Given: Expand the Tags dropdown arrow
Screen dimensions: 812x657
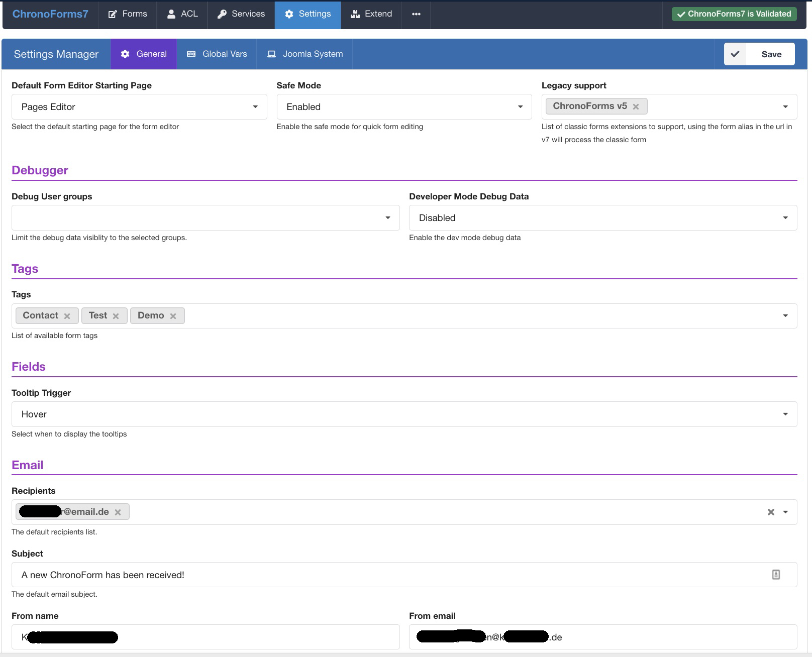Looking at the screenshot, I should [785, 316].
